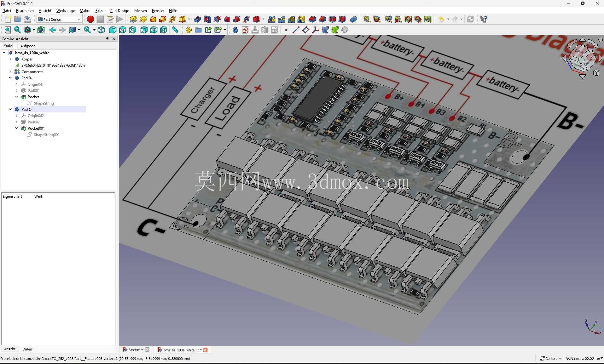The image size is (604, 364).
Task: Open the dimension units dropdown in status bar
Action: (584, 358)
